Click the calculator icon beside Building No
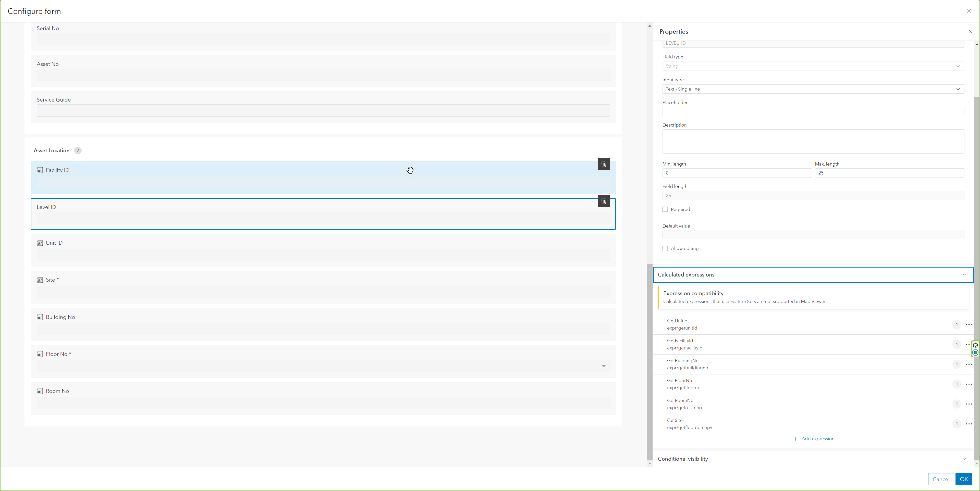 [40, 317]
